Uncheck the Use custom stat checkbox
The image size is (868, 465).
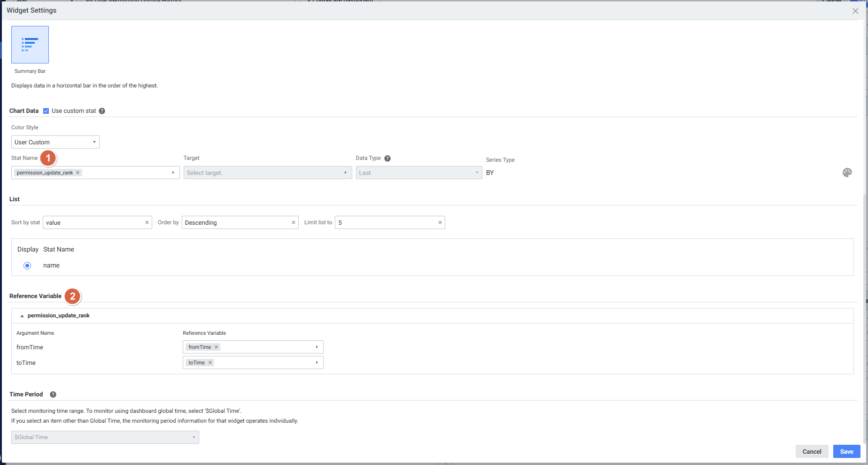(x=46, y=111)
